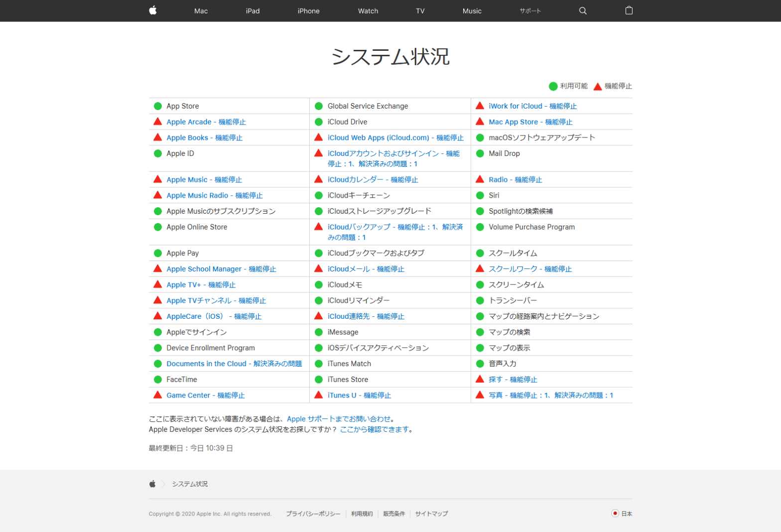Click the red triangle beside Apple Books
The height and width of the screenshot is (532, 781).
point(158,137)
